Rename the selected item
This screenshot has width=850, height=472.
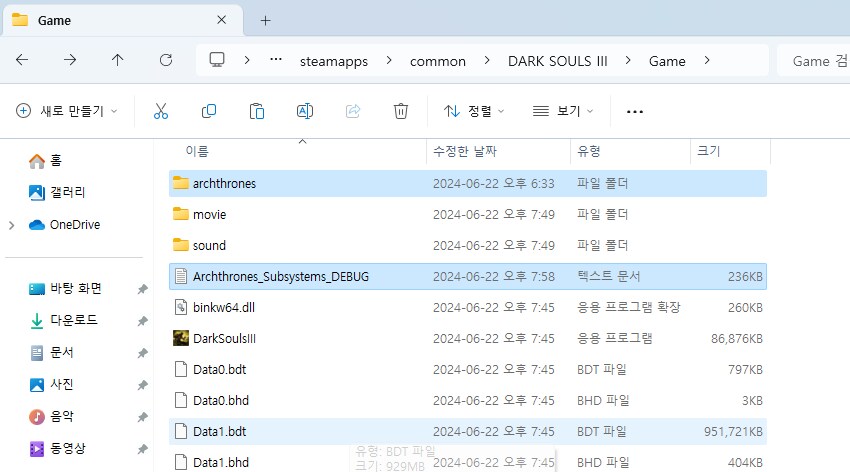click(x=305, y=111)
